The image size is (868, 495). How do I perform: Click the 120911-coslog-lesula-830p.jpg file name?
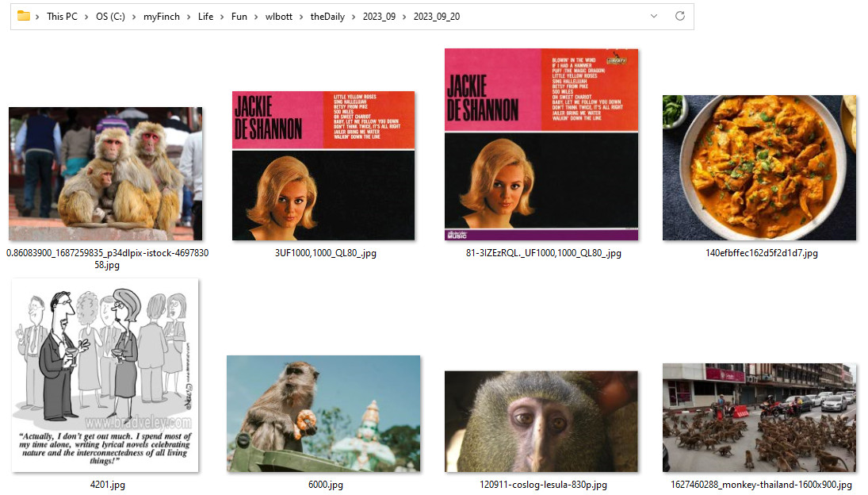point(543,485)
